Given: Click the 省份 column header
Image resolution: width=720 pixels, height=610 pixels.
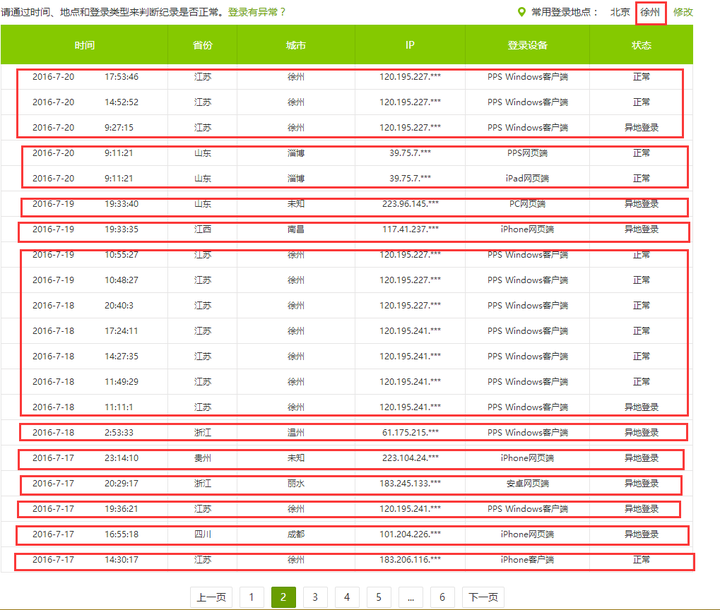Looking at the screenshot, I should click(x=202, y=45).
